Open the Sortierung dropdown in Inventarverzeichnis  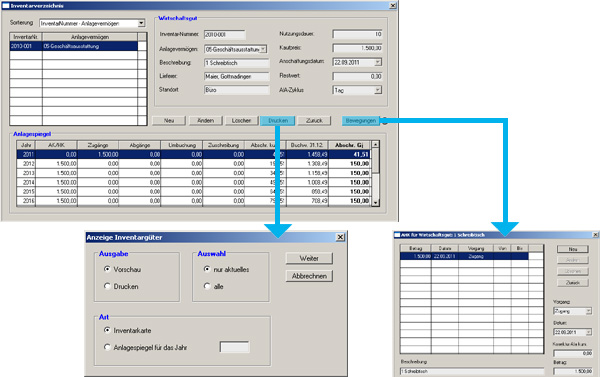141,23
